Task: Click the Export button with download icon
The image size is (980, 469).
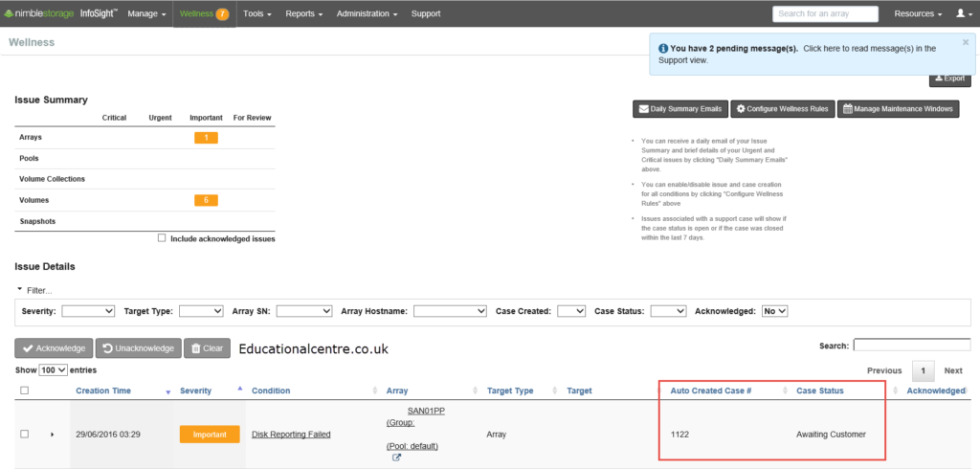Action: pyautogui.click(x=950, y=78)
